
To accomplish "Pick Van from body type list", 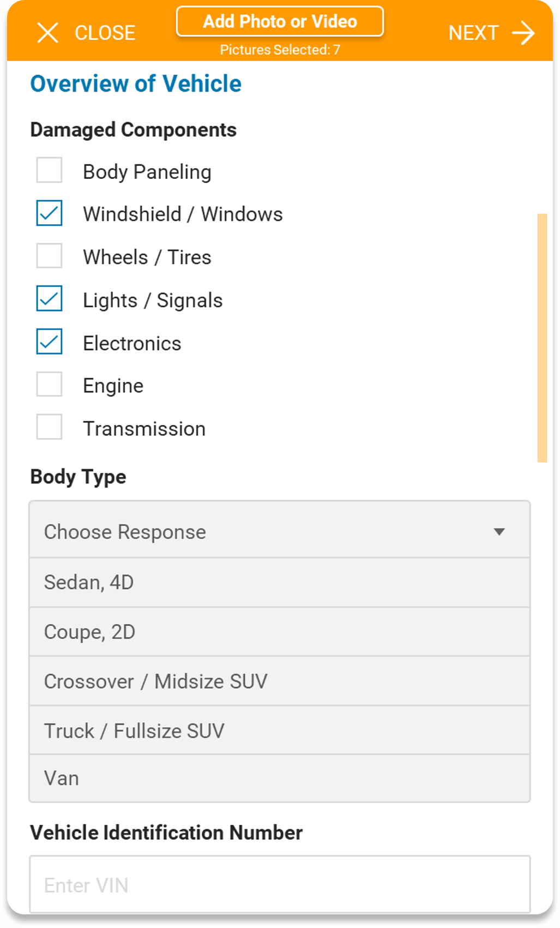I will click(280, 779).
